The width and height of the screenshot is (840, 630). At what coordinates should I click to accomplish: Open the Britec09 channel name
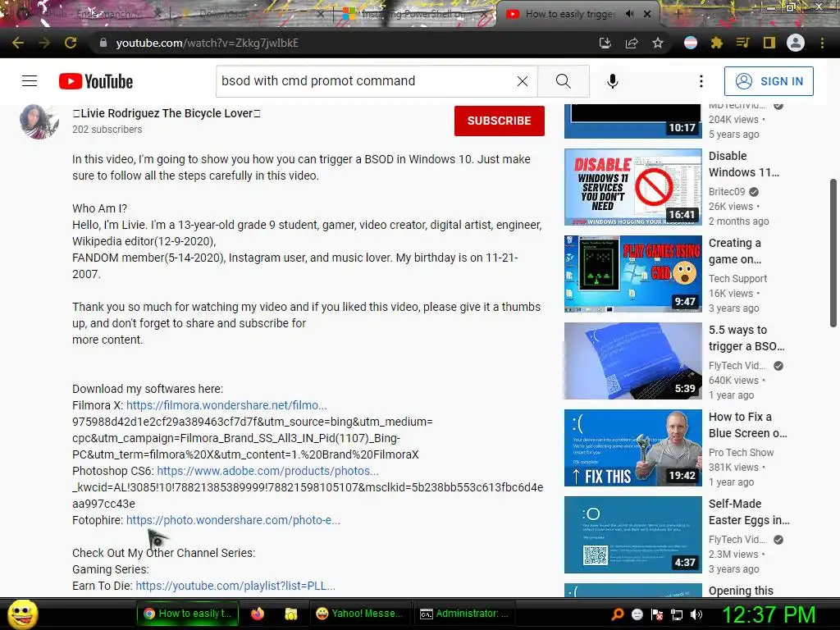727,192
